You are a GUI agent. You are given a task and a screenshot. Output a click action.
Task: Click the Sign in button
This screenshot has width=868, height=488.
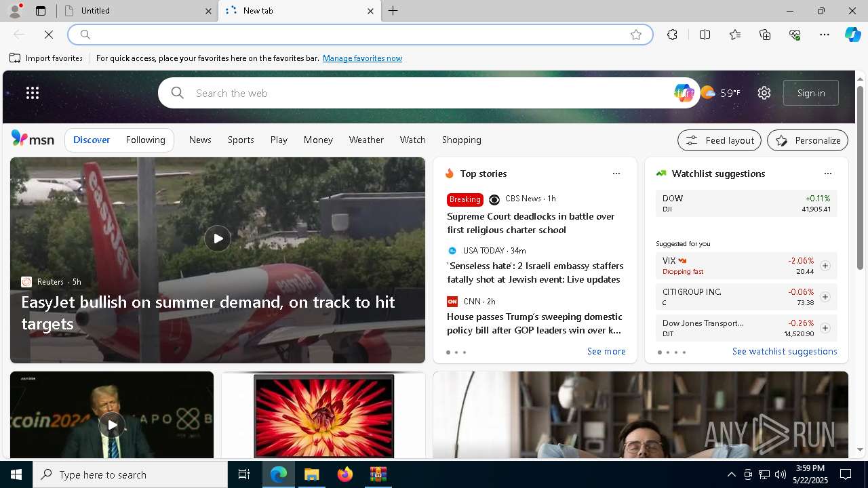pyautogui.click(x=811, y=93)
